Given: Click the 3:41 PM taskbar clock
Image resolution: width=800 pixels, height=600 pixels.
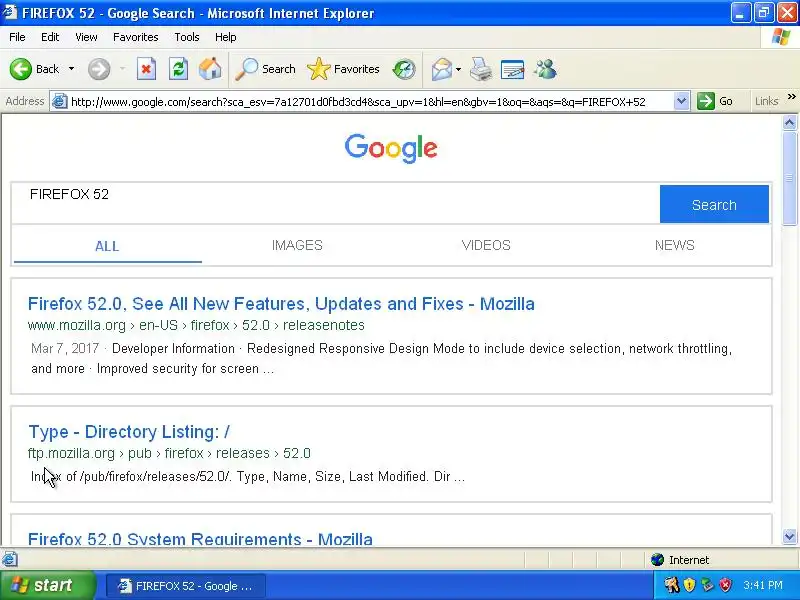Looking at the screenshot, I should point(763,585).
